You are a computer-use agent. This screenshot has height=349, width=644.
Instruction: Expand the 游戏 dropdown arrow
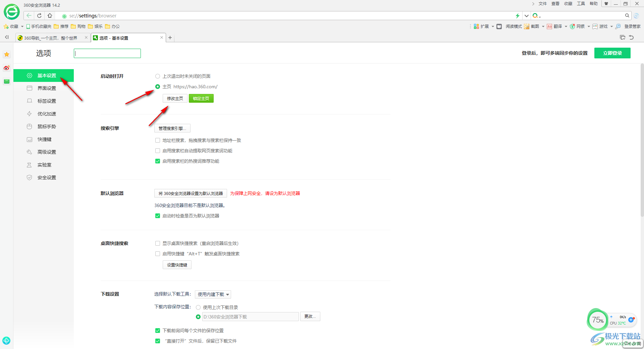click(x=611, y=27)
